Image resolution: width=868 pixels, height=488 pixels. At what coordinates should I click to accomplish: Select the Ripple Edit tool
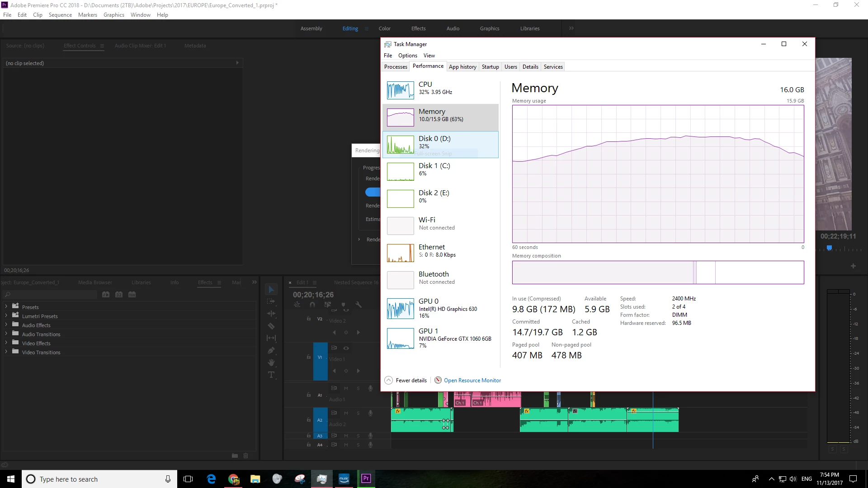271,314
